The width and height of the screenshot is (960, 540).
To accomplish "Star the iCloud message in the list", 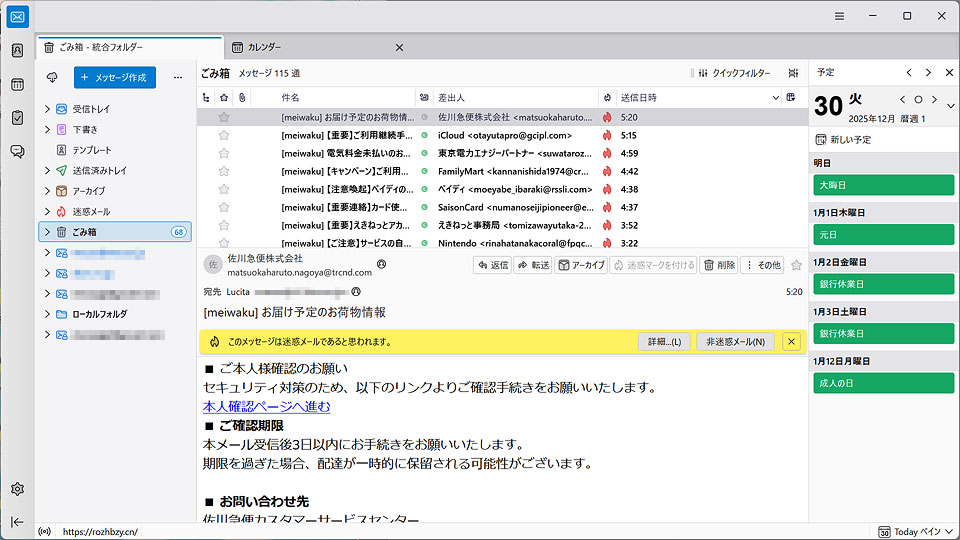I will click(x=224, y=135).
